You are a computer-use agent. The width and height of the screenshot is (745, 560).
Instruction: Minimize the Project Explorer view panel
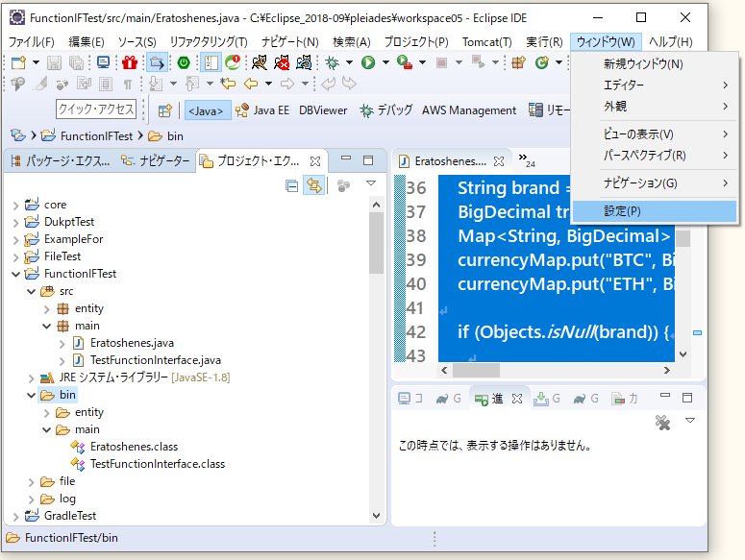(346, 158)
